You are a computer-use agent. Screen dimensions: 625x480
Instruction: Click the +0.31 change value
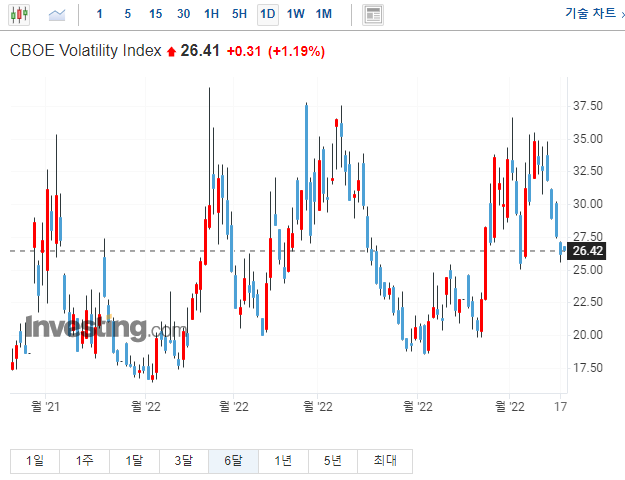pyautogui.click(x=244, y=51)
